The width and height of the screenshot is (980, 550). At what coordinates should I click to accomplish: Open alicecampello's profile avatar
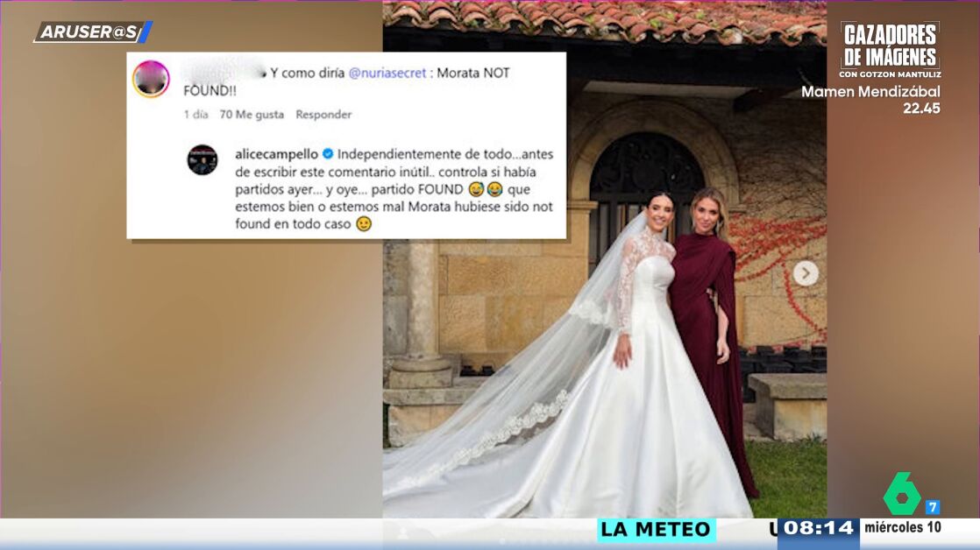[x=202, y=159]
